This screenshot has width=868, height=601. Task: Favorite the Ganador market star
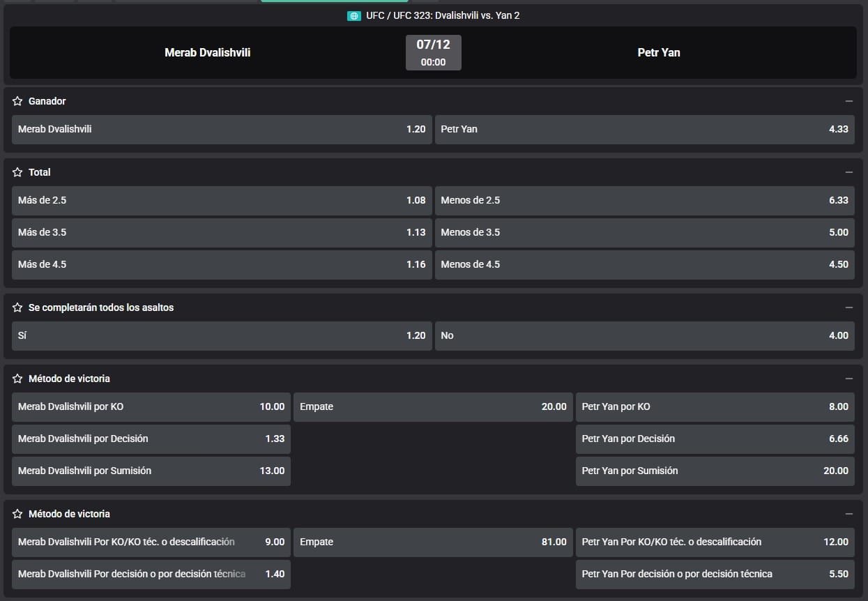tap(17, 101)
